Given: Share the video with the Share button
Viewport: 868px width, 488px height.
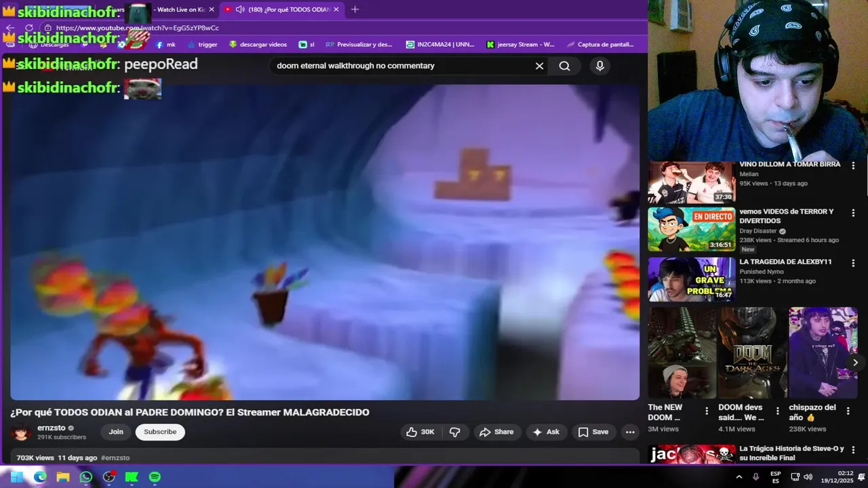Looking at the screenshot, I should [x=496, y=432].
